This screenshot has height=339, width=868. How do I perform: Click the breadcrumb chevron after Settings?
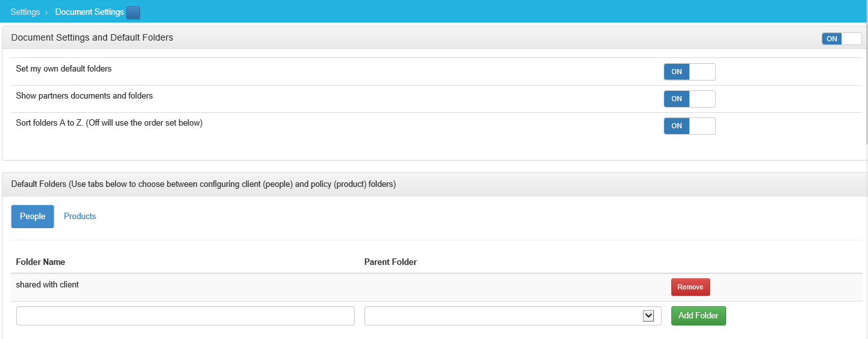click(46, 12)
